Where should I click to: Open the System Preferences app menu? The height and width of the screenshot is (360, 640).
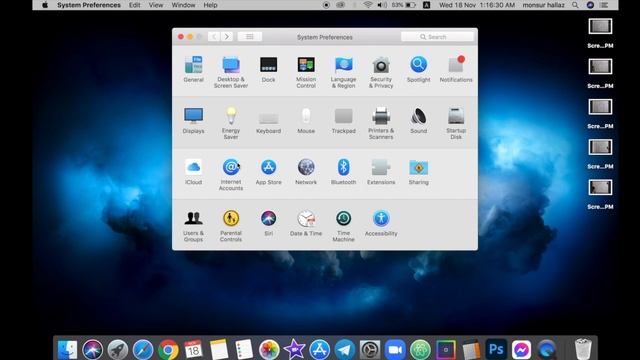pos(89,5)
